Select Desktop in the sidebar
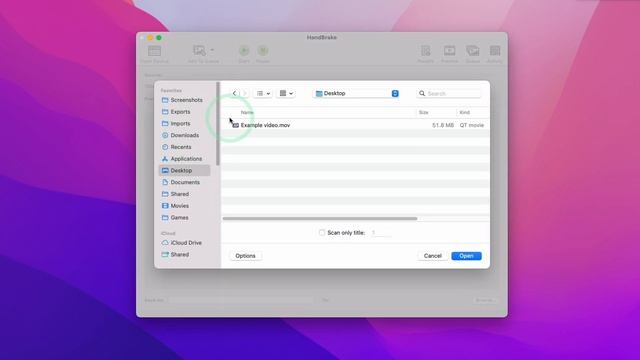 click(184, 171)
